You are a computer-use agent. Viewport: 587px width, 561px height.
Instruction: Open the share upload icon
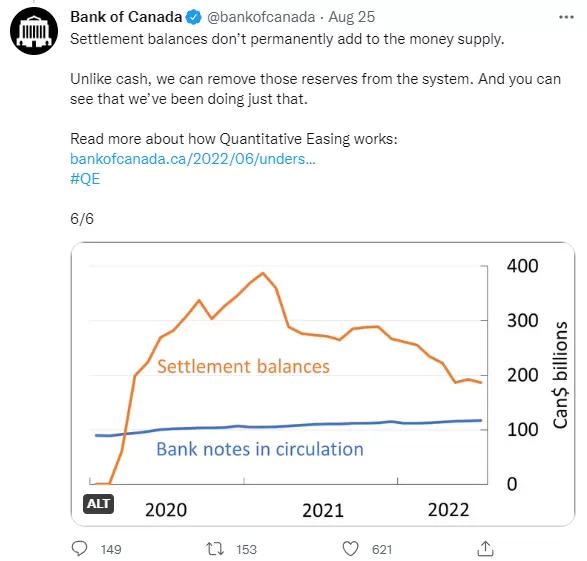(486, 549)
